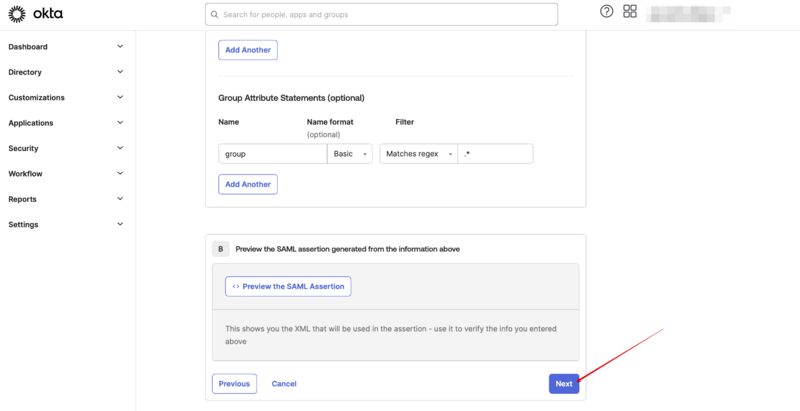Open Applications in the sidebar

[x=31, y=123]
